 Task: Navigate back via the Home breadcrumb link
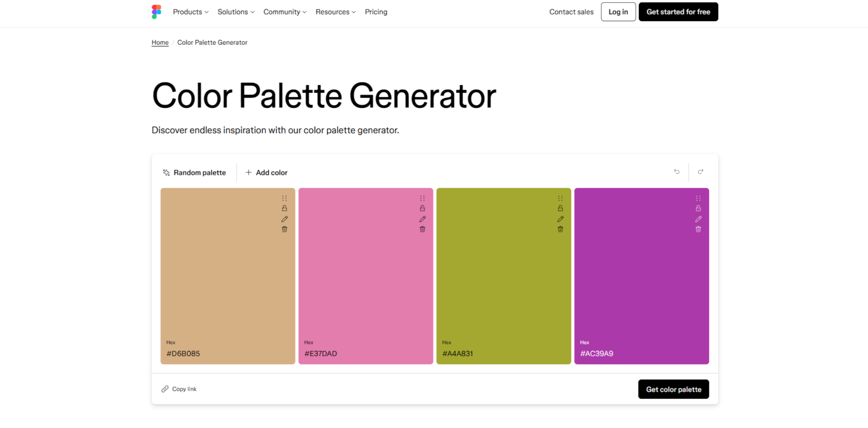point(160,42)
